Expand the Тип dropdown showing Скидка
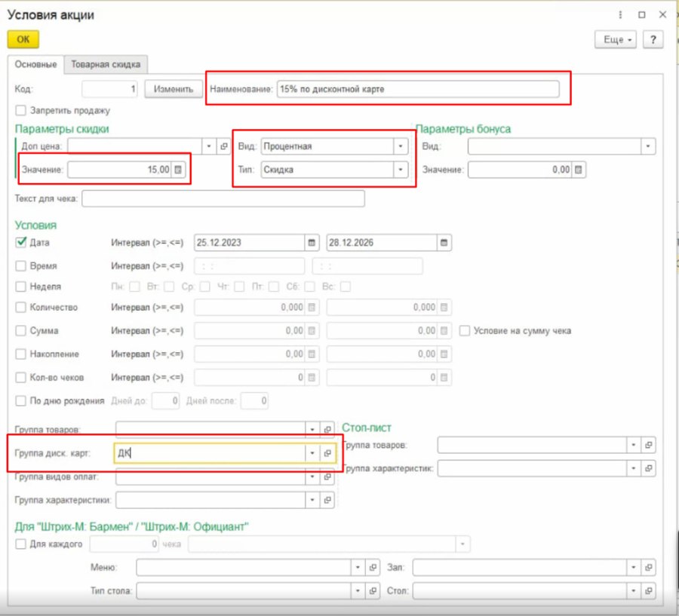This screenshot has height=616, width=679. click(400, 170)
